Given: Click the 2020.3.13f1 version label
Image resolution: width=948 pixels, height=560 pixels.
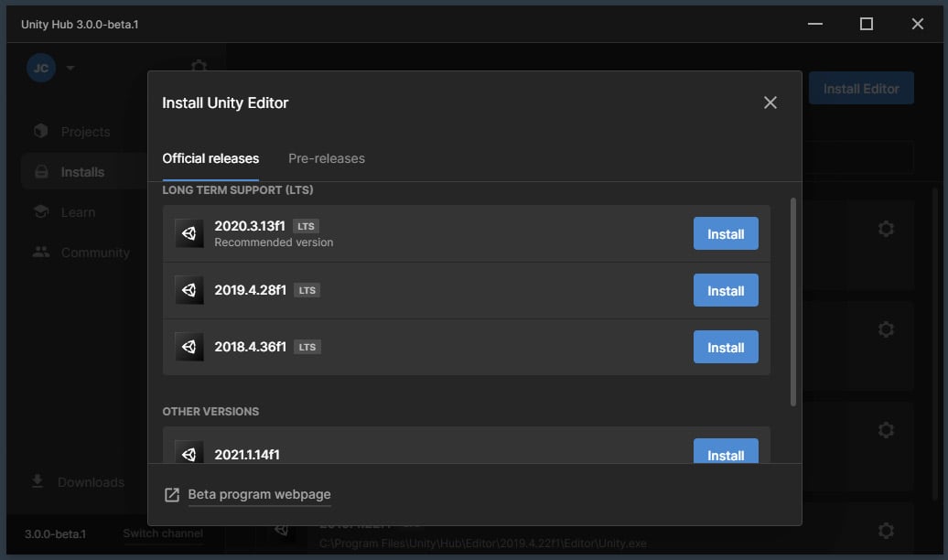Looking at the screenshot, I should (250, 226).
